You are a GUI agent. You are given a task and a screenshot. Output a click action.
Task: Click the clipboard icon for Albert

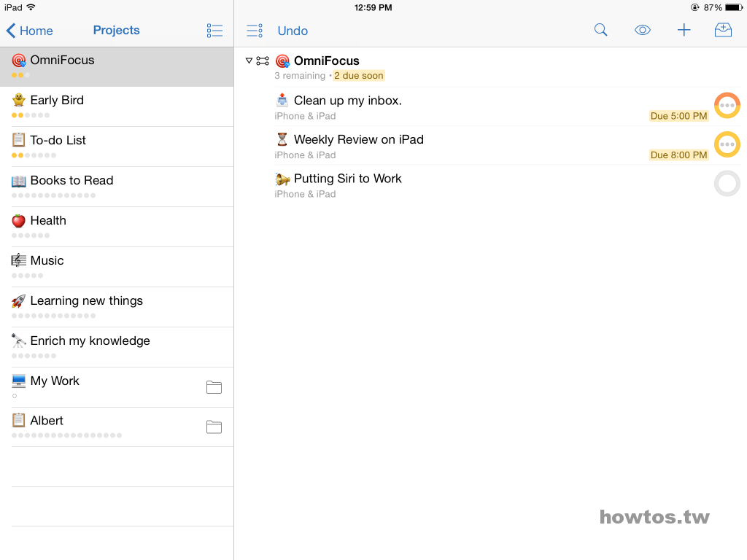18,421
